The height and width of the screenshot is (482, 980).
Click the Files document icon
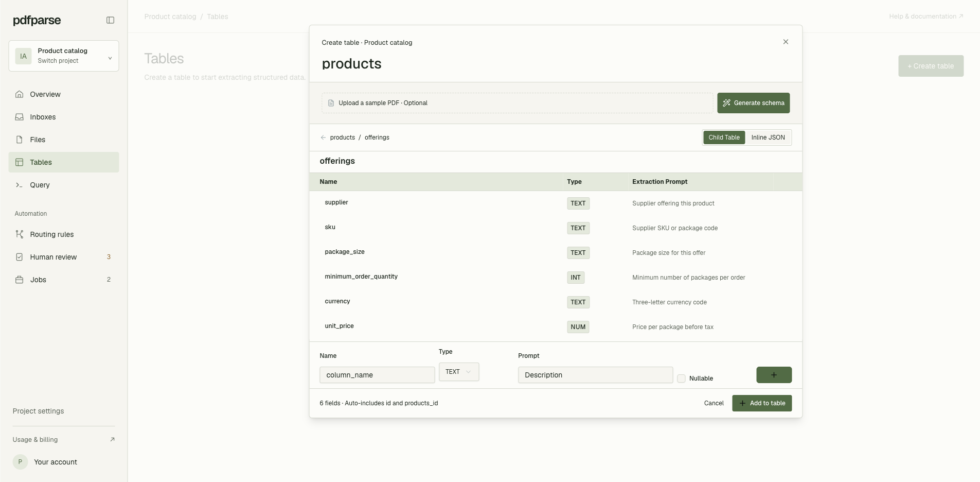(x=20, y=140)
